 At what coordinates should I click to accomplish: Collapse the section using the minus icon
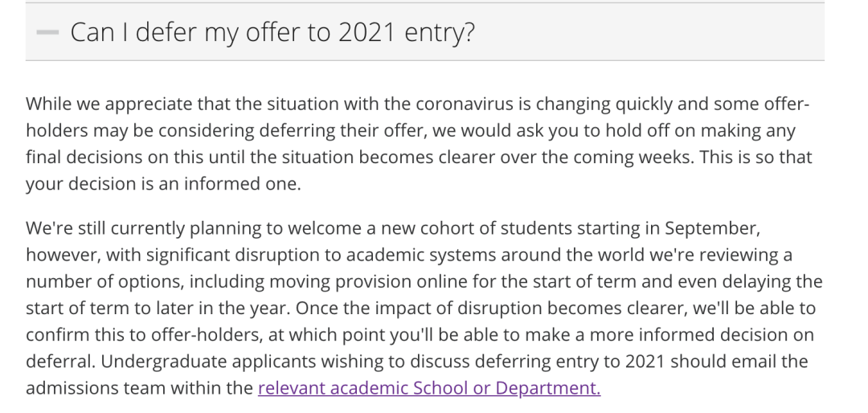pyautogui.click(x=47, y=33)
